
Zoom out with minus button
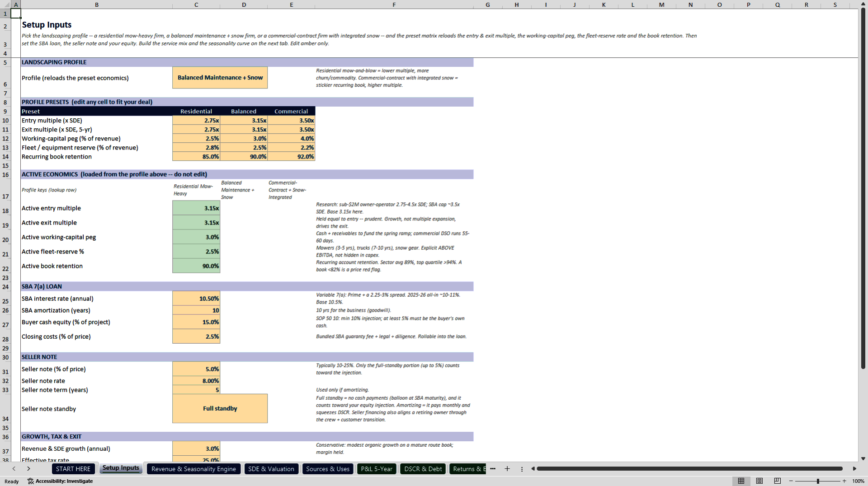791,481
